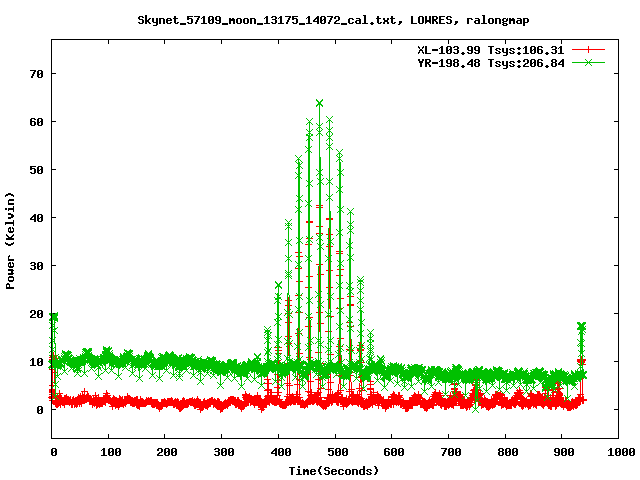
Task: Click y-axis tick label 70
Action: click(x=36, y=74)
